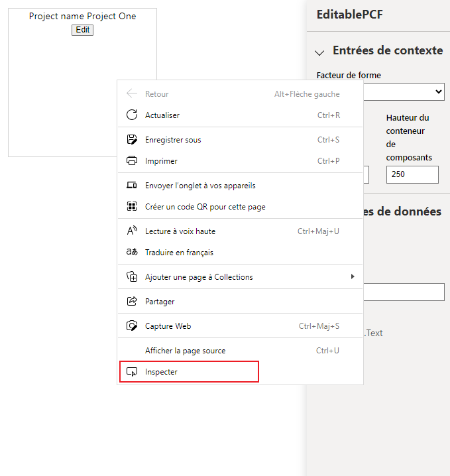Click the send tab to devices icon
The width and height of the screenshot is (450, 476).
[132, 185]
